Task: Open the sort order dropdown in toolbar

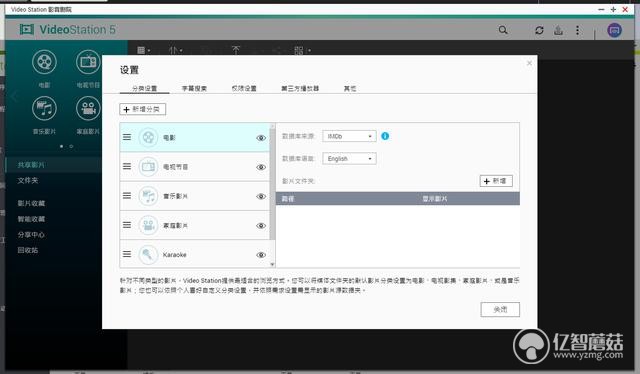Action: point(176,50)
